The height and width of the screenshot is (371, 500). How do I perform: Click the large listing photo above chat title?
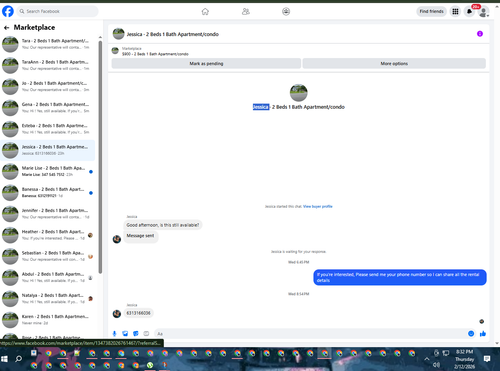pyautogui.click(x=298, y=93)
